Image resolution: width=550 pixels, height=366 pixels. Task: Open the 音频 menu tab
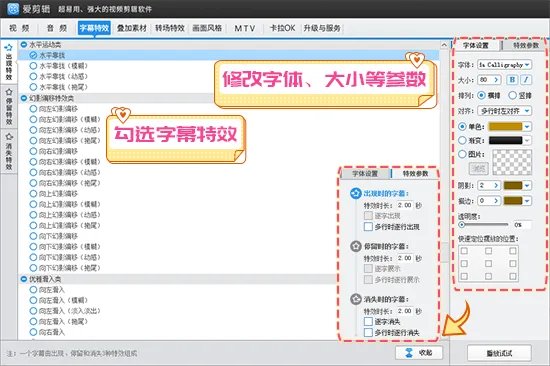point(57,28)
